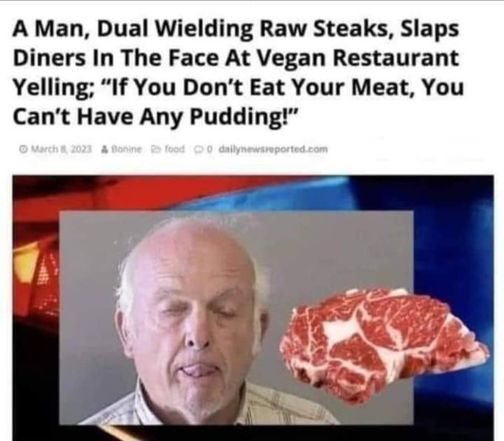Screen dimensions: 504x441
Task: Open the author link Bonine
Action: pyautogui.click(x=126, y=149)
